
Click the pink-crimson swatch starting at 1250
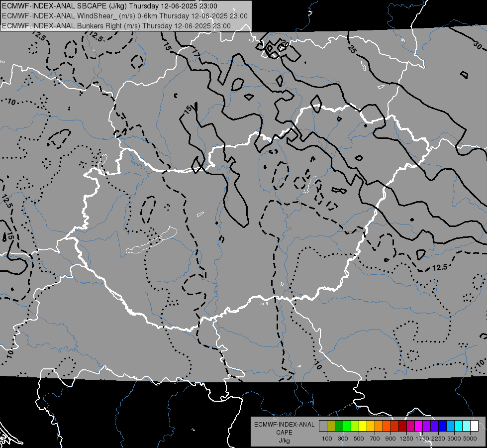click(410, 426)
